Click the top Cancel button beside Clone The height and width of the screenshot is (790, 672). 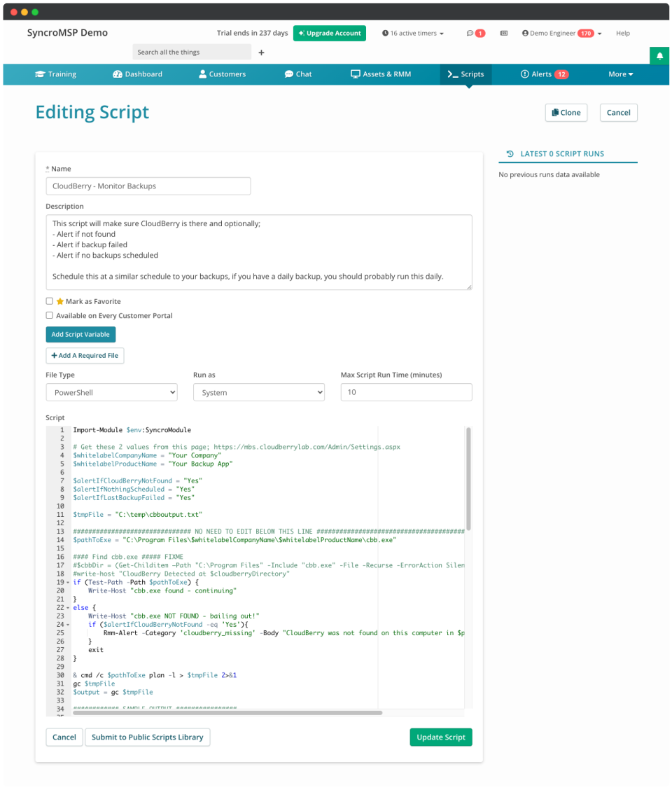coord(618,113)
